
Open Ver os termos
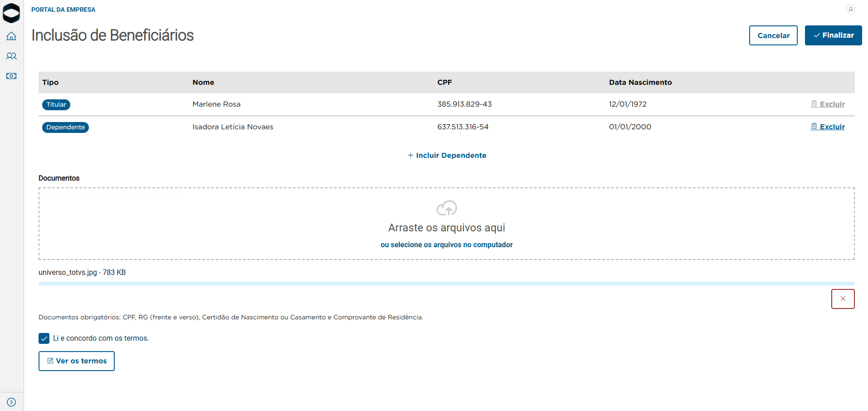click(77, 361)
